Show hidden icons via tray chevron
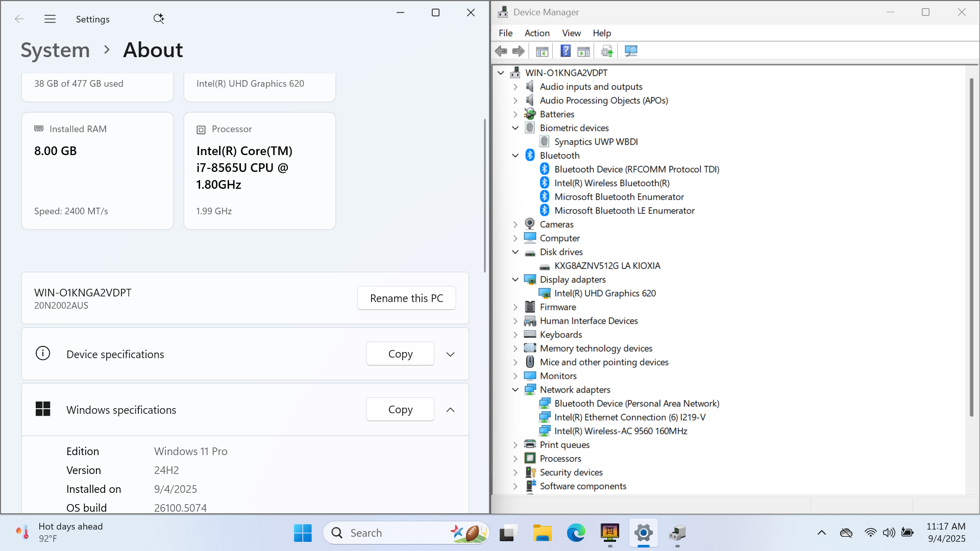This screenshot has height=551, width=980. coord(822,533)
